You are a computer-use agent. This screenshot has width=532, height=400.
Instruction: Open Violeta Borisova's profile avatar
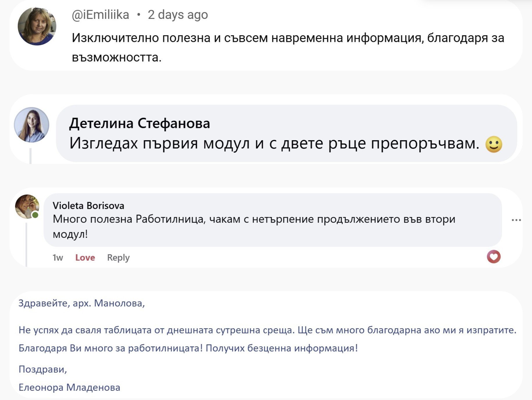(x=26, y=206)
